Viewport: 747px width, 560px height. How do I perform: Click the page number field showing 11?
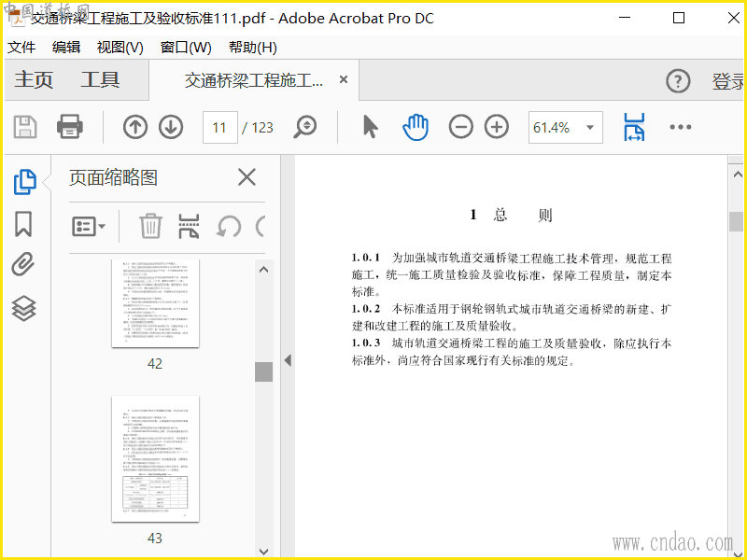tap(219, 127)
